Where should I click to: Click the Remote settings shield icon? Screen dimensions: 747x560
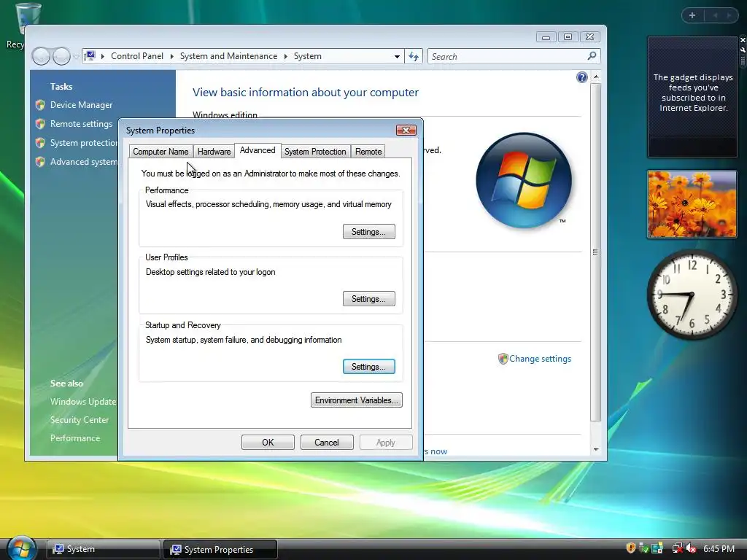40,124
